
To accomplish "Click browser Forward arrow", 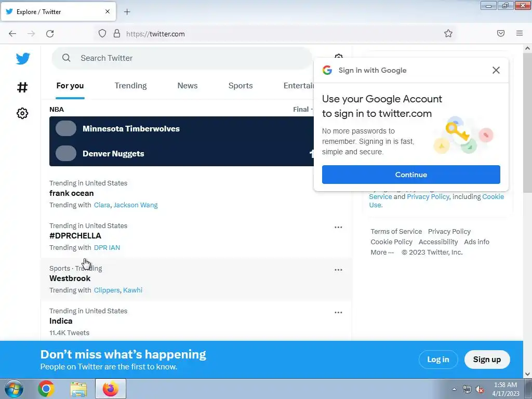I will [x=31, y=34].
